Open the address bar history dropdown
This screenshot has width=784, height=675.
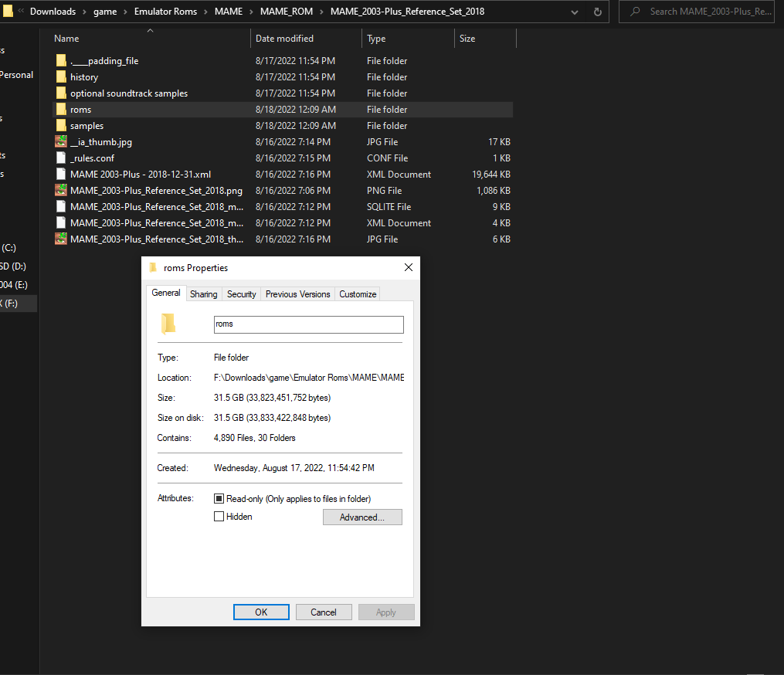pos(575,12)
